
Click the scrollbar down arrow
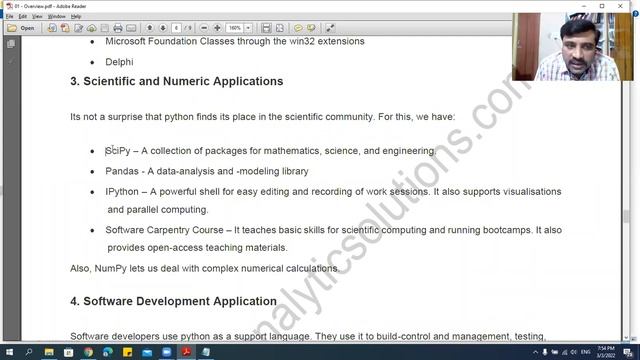[x=627, y=338]
